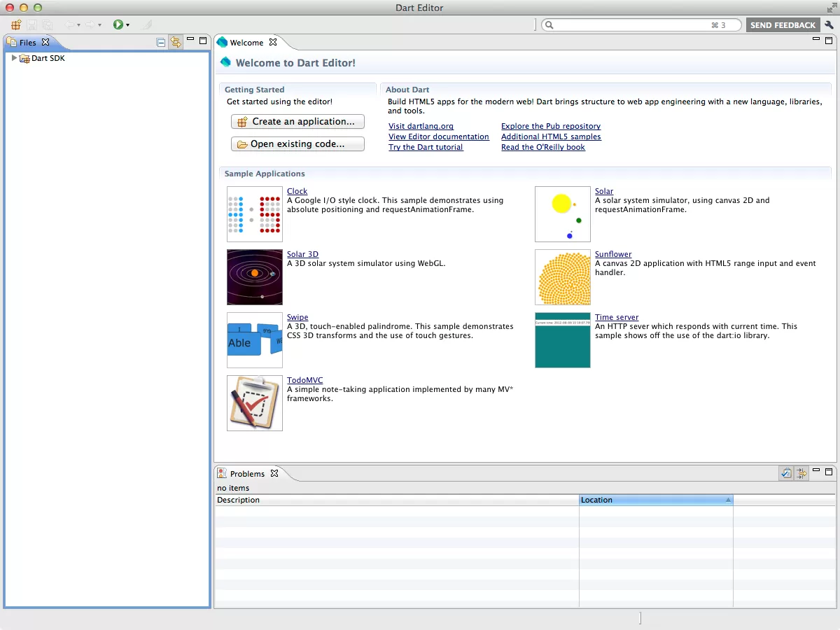Open Try the Dart tutorial link
This screenshot has width=840, height=630.
[426, 147]
